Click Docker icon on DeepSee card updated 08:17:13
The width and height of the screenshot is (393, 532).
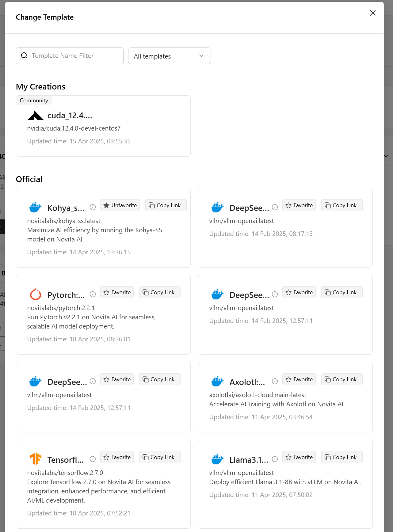pos(218,207)
